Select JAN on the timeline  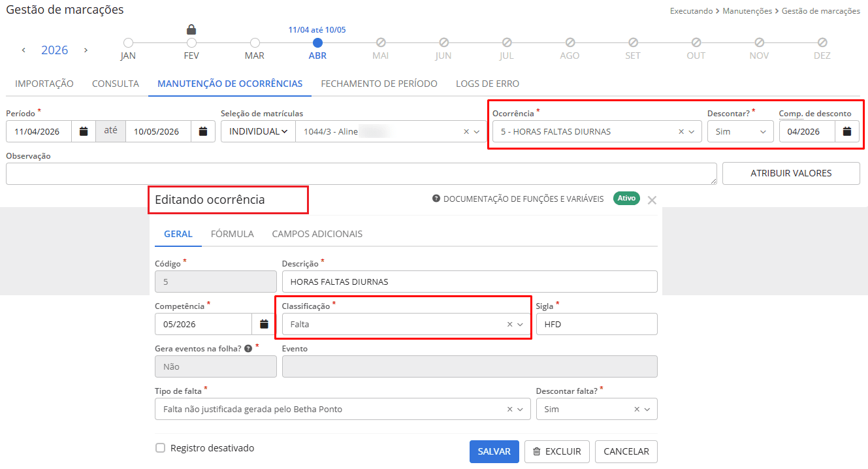[x=128, y=42]
